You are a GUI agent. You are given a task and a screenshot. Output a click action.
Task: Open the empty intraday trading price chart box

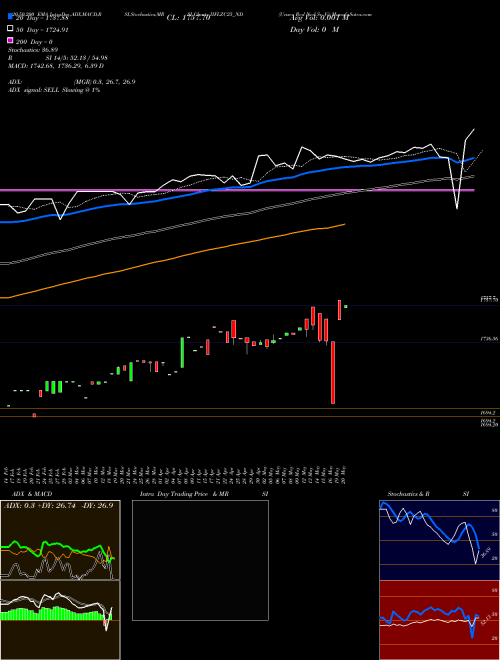(x=200, y=560)
